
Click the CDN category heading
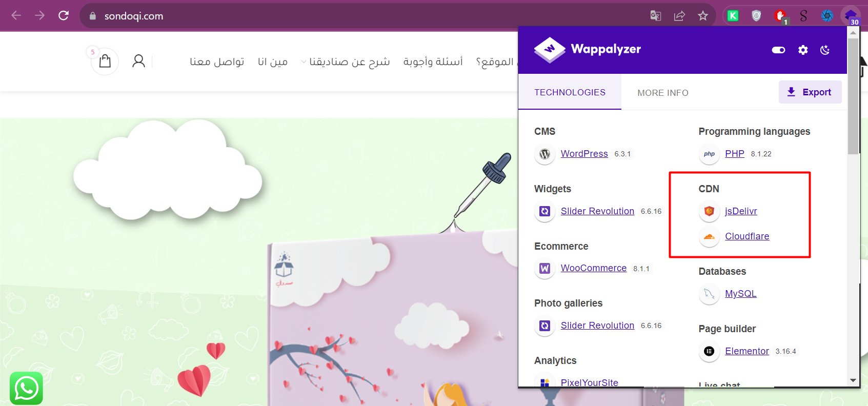pyautogui.click(x=709, y=189)
